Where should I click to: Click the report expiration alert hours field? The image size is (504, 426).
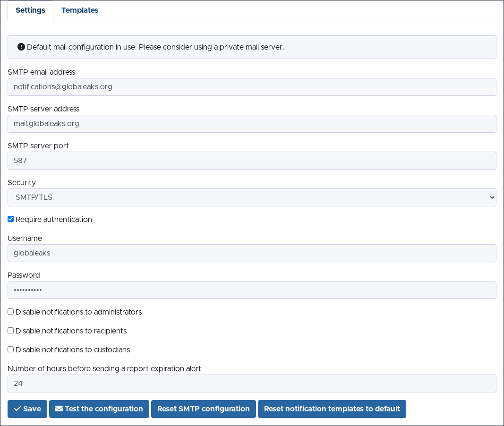(x=252, y=383)
